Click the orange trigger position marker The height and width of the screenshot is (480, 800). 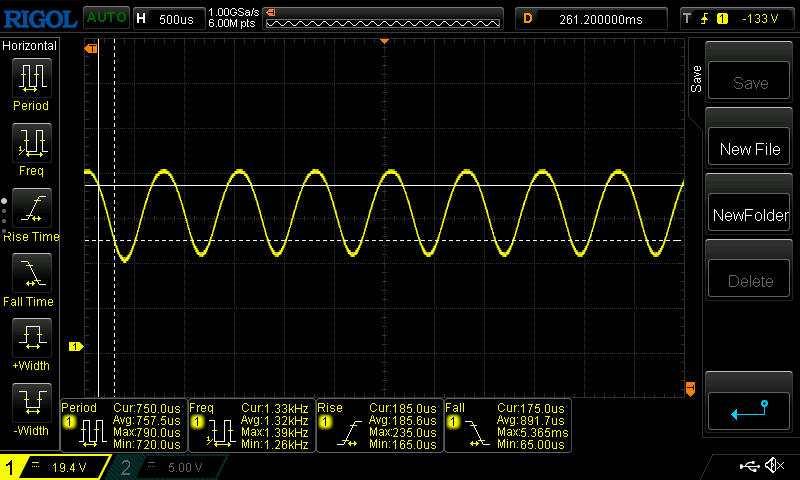(x=385, y=41)
